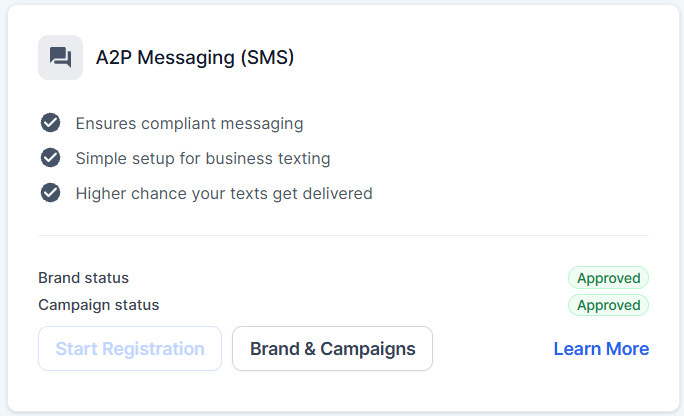684x416 pixels.
Task: Open Brand & Campaigns
Action: 332,349
